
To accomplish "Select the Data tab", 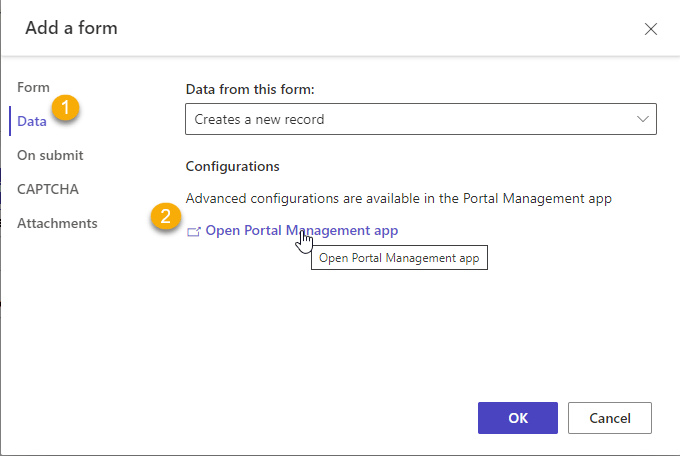I will click(32, 122).
